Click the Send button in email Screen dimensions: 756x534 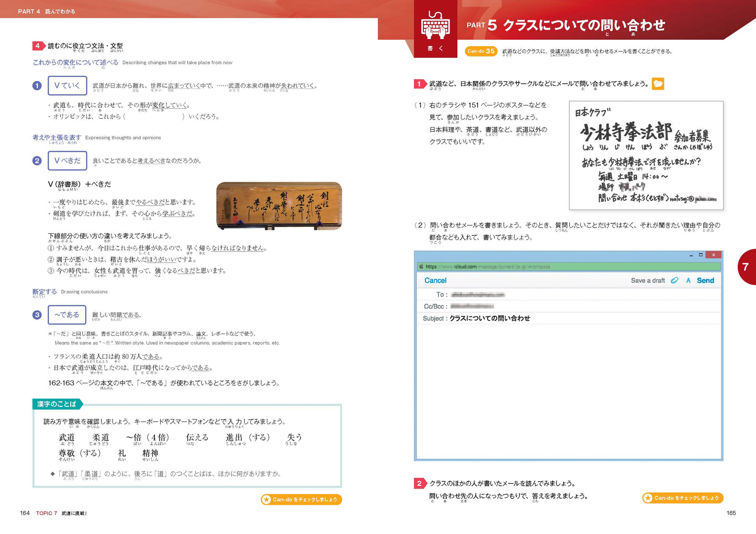705,281
